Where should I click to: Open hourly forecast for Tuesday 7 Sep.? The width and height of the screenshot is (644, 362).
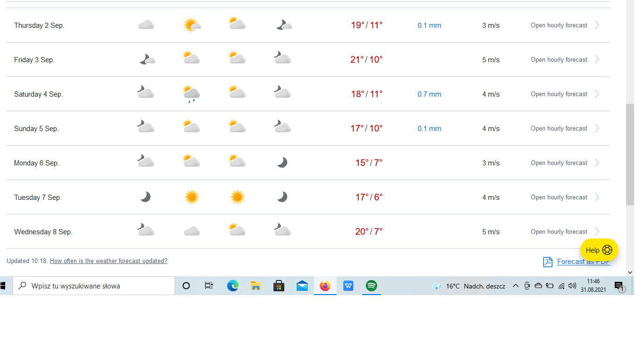[x=559, y=197]
